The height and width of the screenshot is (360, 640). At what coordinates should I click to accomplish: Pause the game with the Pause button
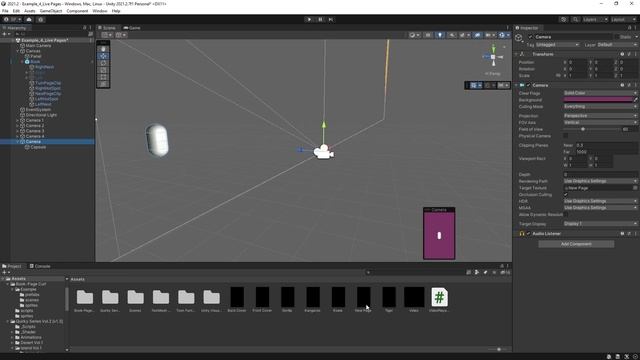click(x=320, y=20)
